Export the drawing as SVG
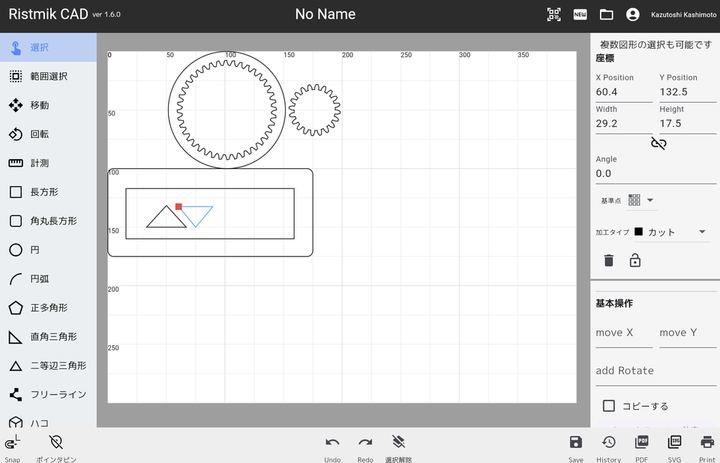Image resolution: width=720 pixels, height=463 pixels. (675, 448)
